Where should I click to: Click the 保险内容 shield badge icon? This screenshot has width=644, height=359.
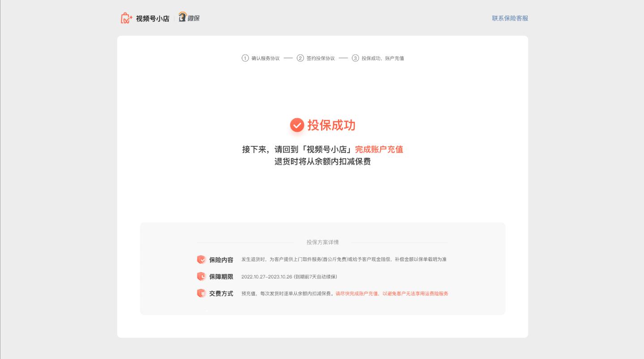(x=202, y=259)
